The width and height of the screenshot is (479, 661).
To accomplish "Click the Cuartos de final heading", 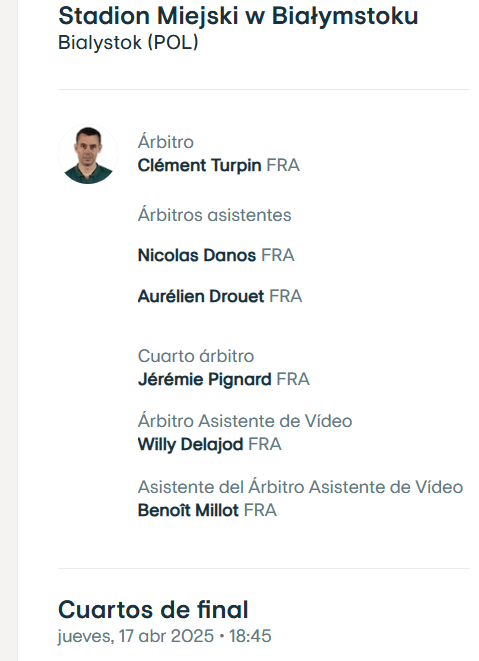I will click(x=153, y=610).
